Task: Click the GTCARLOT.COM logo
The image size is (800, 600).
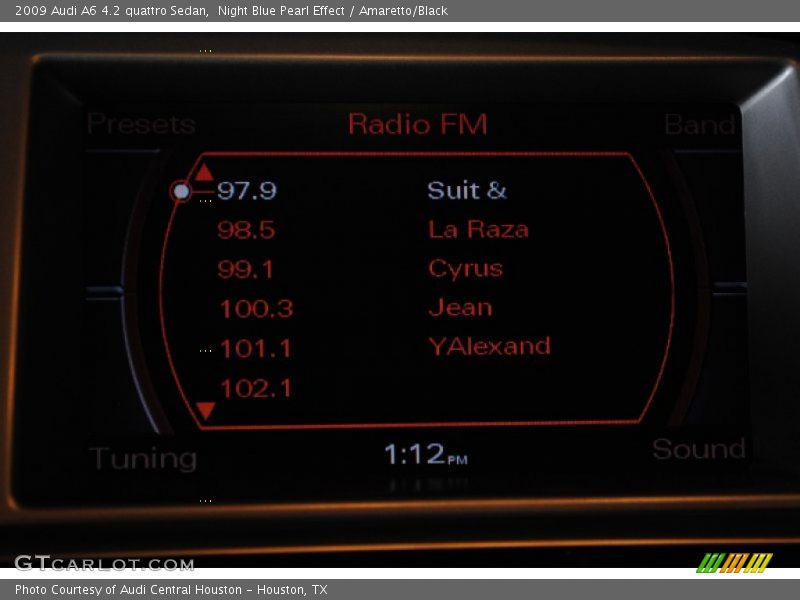Action: pos(105,563)
